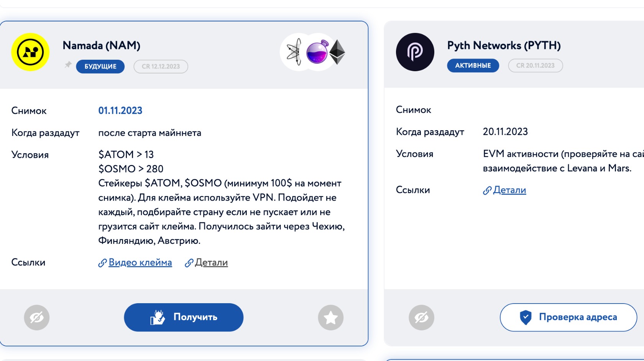644x361 pixels.
Task: Hide the Namada card with the eye icon
Action: [37, 317]
